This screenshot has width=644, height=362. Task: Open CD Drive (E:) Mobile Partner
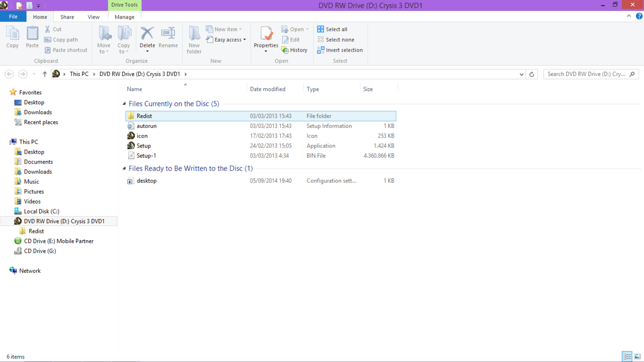click(x=58, y=241)
